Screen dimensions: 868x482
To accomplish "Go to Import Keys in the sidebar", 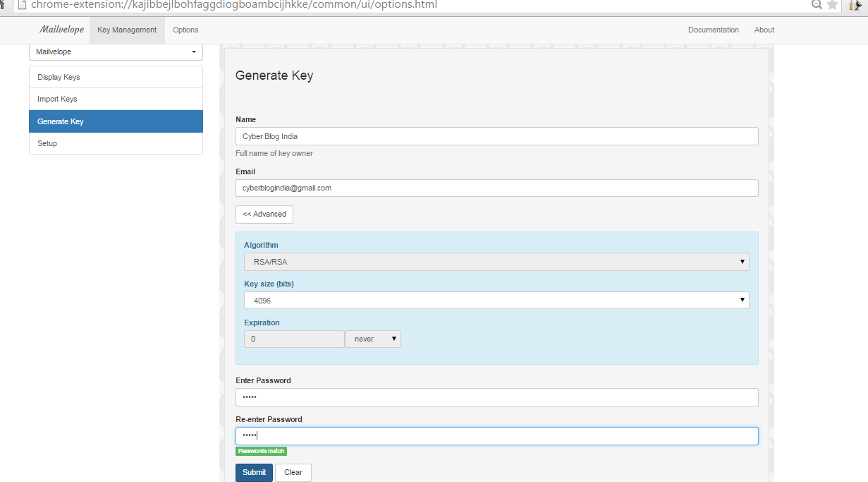I will pos(116,100).
